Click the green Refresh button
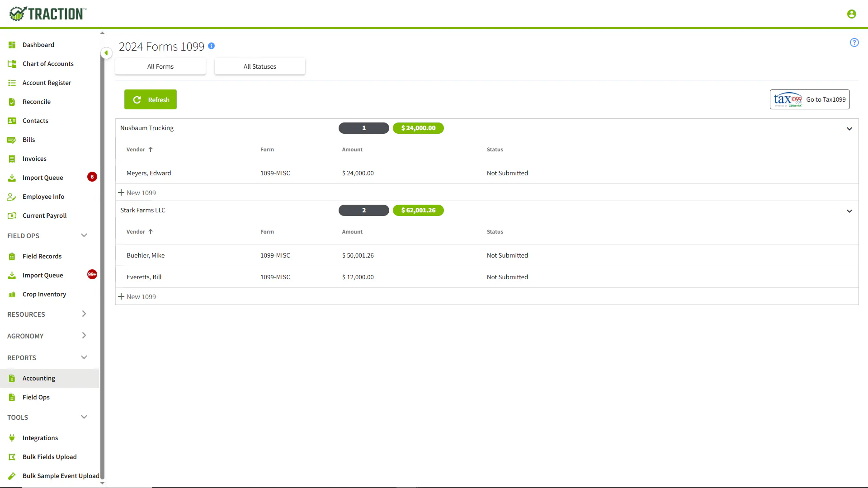The image size is (868, 488). 151,99
